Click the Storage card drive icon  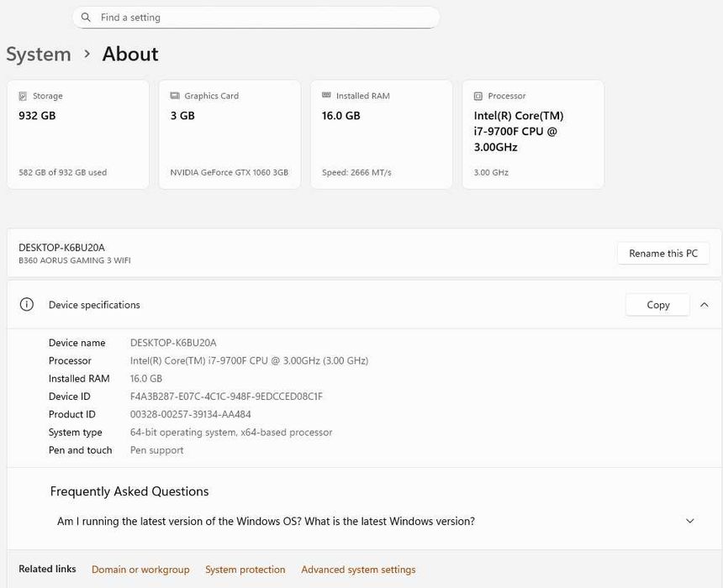click(x=23, y=97)
